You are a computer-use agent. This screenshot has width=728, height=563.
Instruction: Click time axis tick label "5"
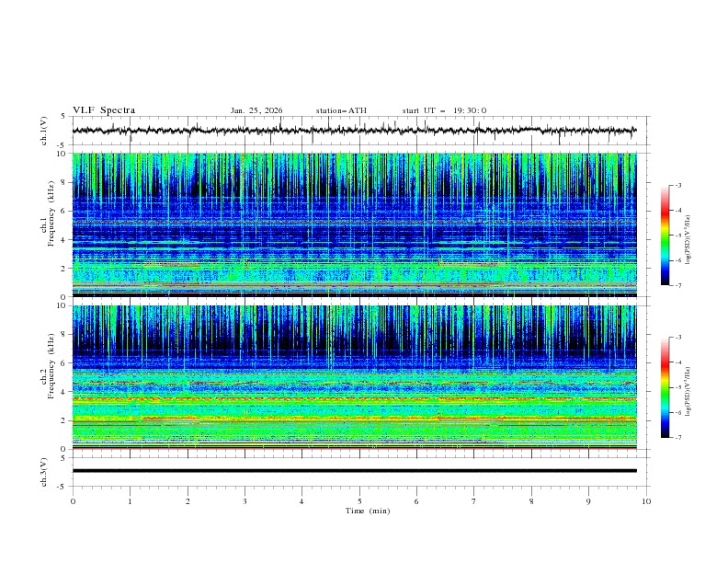point(359,501)
